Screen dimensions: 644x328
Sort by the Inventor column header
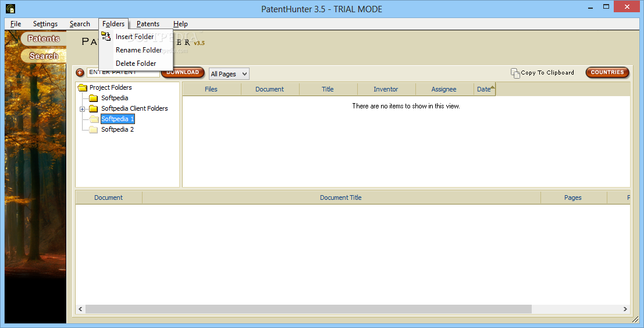[x=386, y=89]
